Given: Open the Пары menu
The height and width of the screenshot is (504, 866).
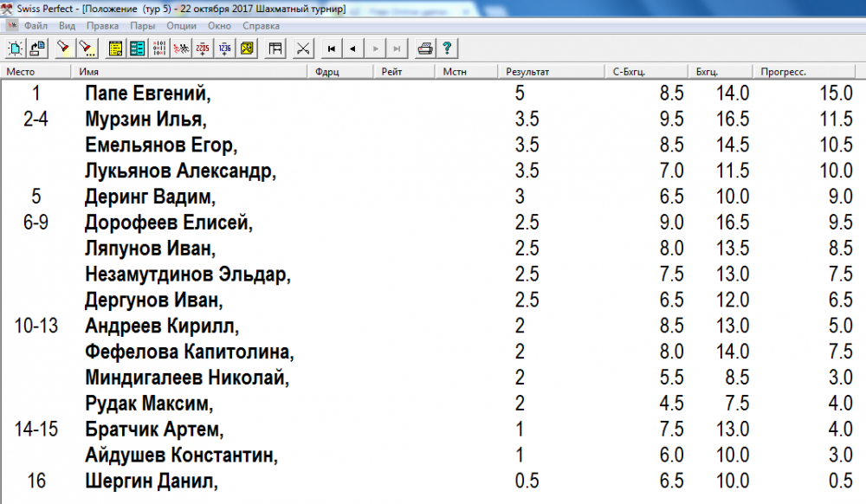Looking at the screenshot, I should pyautogui.click(x=143, y=25).
